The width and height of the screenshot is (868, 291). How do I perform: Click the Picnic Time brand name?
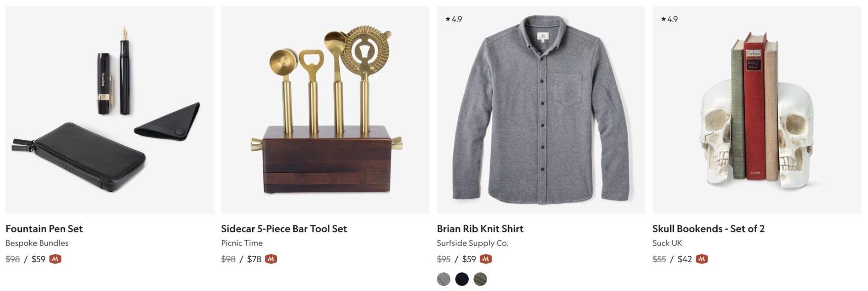pos(242,243)
